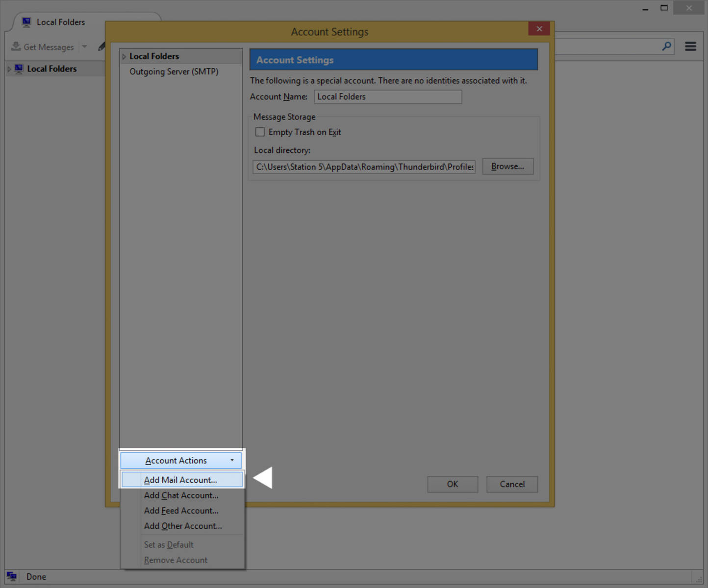Click the Local directory path field
The image size is (708, 588).
click(x=364, y=167)
